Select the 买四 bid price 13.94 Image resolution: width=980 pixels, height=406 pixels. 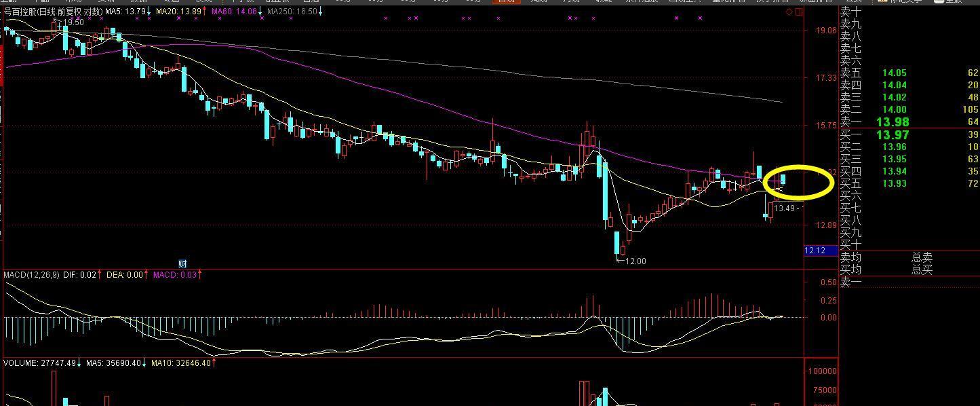pyautogui.click(x=895, y=172)
